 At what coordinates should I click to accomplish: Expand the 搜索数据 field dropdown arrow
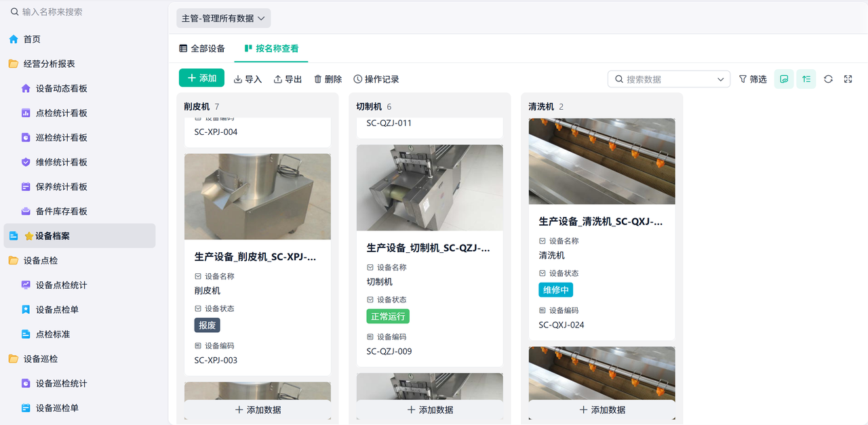click(x=720, y=79)
